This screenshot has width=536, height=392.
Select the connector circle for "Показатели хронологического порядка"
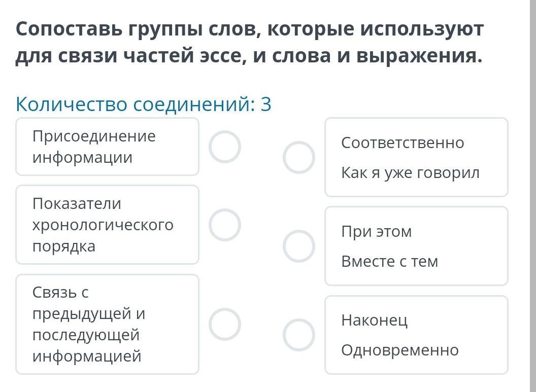tap(224, 225)
